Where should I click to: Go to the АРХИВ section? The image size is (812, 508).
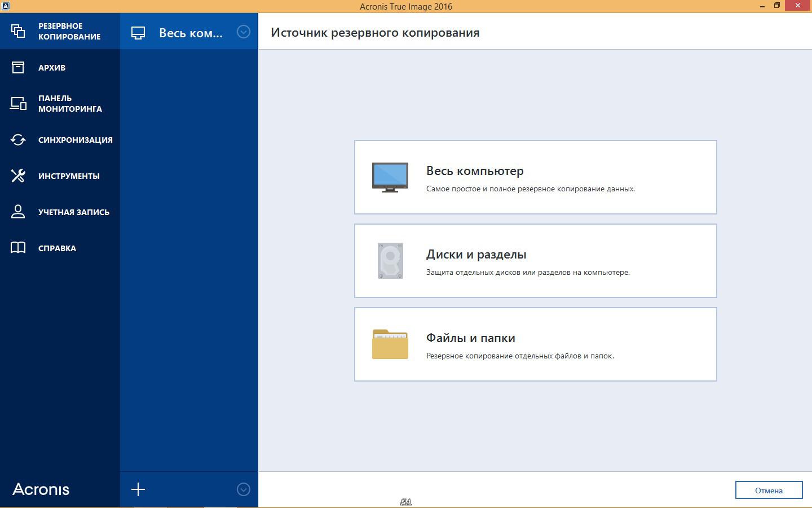(60, 67)
